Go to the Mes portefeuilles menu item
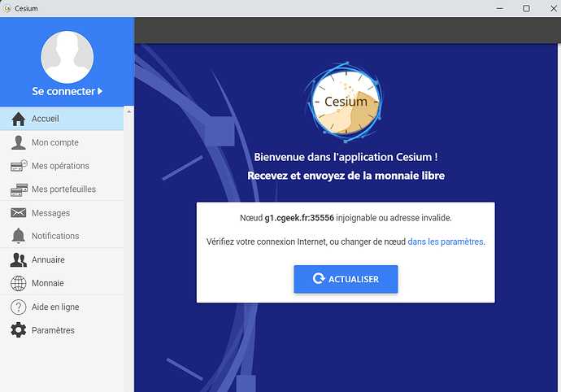Screen dimensions: 561x392 [x=63, y=189]
